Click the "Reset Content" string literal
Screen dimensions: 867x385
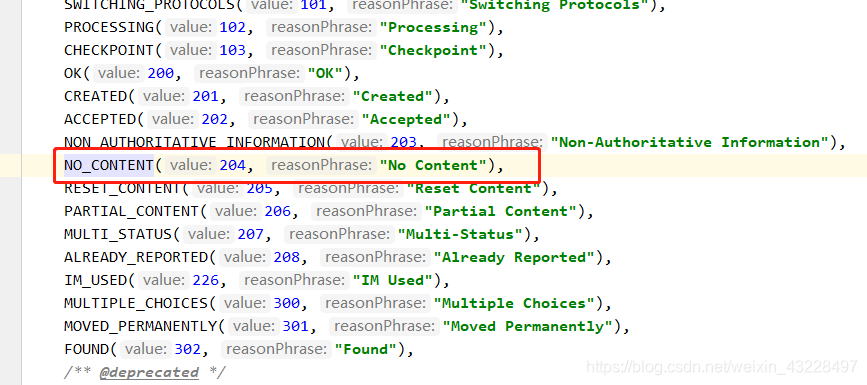(x=473, y=189)
